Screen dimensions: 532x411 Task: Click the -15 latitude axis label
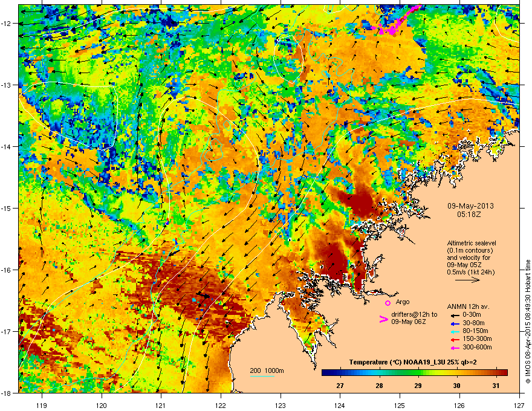pos(6,208)
